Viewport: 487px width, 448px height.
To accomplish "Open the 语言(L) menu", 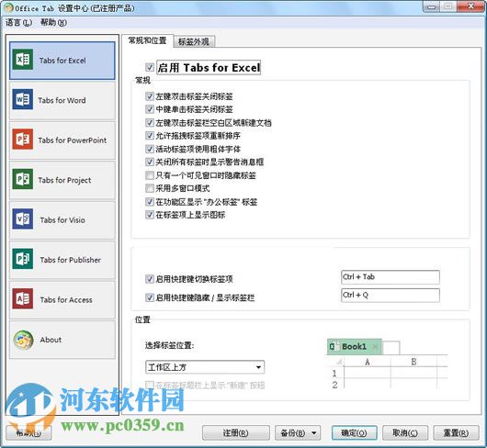I will point(18,22).
